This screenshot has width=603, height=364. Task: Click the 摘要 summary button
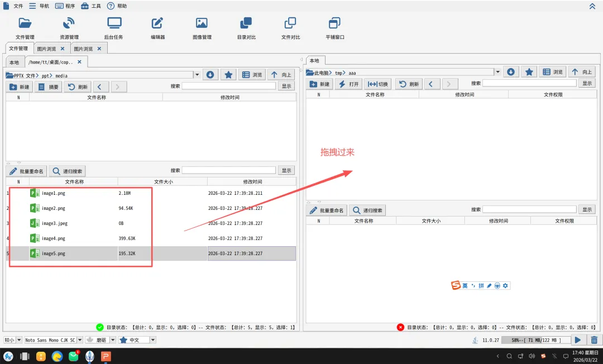tap(49, 87)
